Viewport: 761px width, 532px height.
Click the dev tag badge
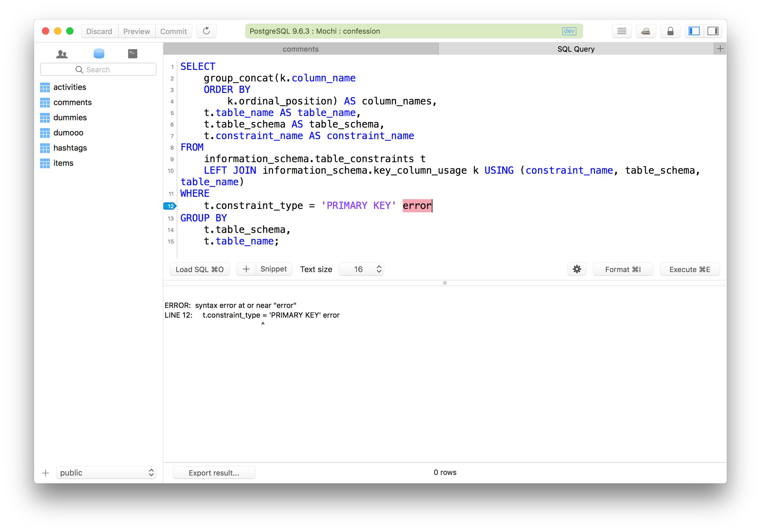(x=569, y=31)
